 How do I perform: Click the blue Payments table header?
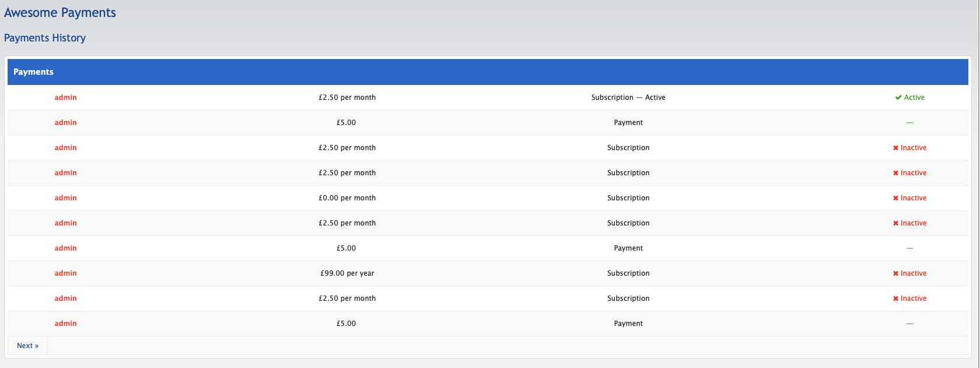(488, 72)
